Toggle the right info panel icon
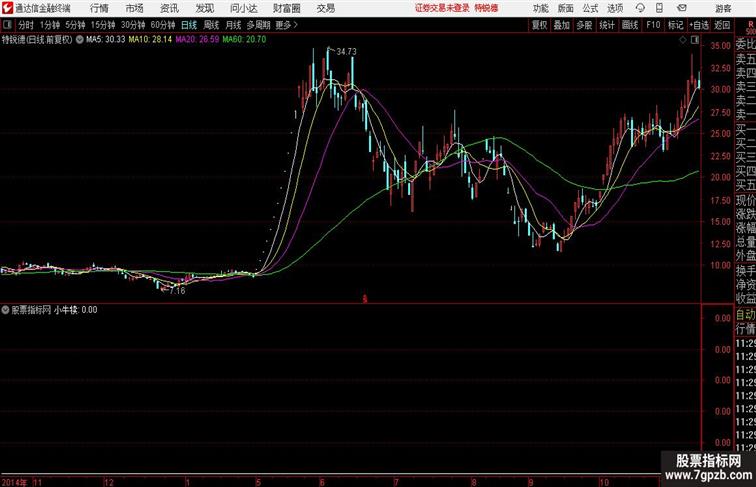The image size is (756, 487). (x=695, y=40)
